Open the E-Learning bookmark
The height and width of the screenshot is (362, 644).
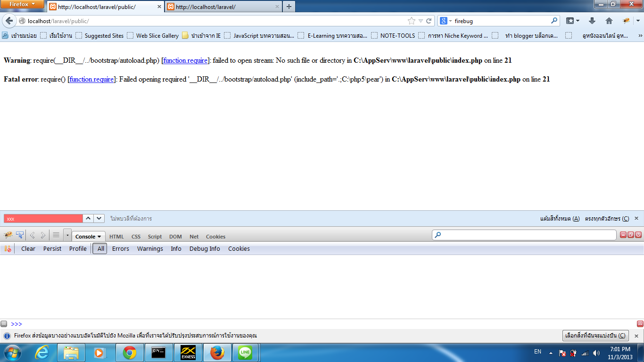click(333, 35)
